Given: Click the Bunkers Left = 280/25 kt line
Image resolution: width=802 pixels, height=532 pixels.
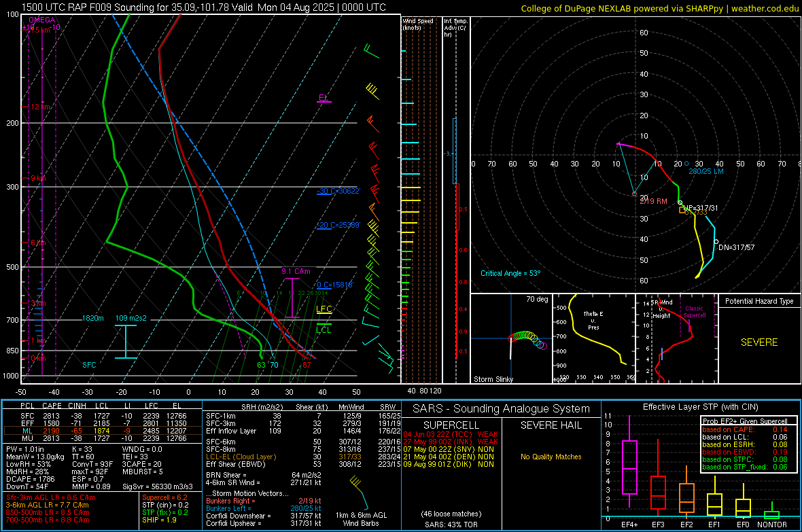Looking at the screenshot, I should click(x=264, y=508).
